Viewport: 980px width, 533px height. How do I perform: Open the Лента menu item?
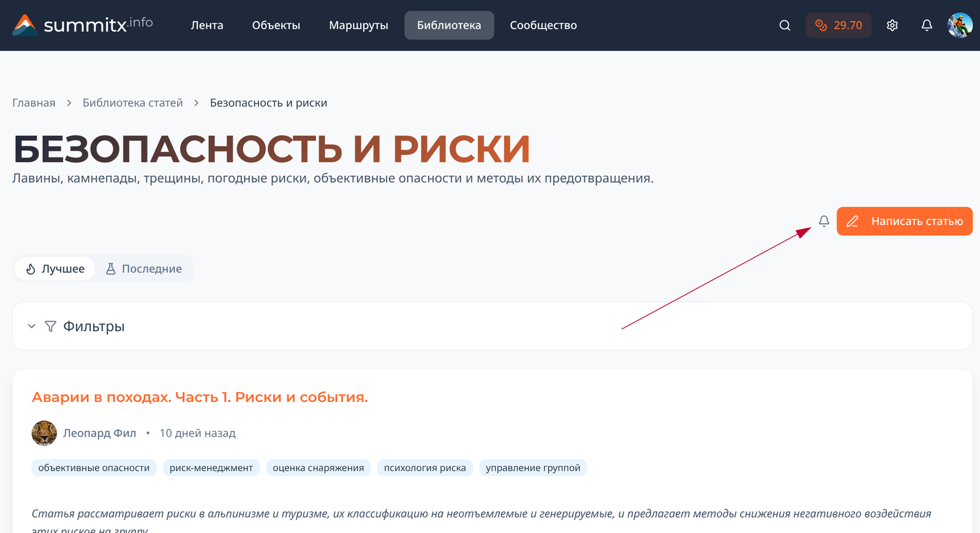207,25
